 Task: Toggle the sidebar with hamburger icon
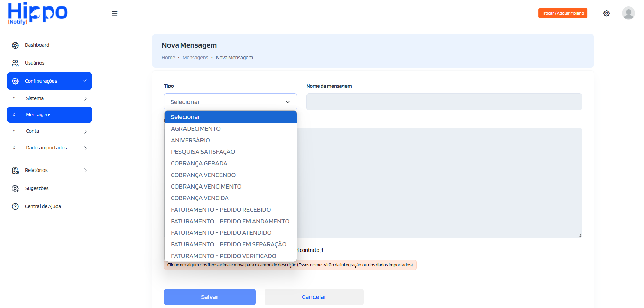[114, 13]
